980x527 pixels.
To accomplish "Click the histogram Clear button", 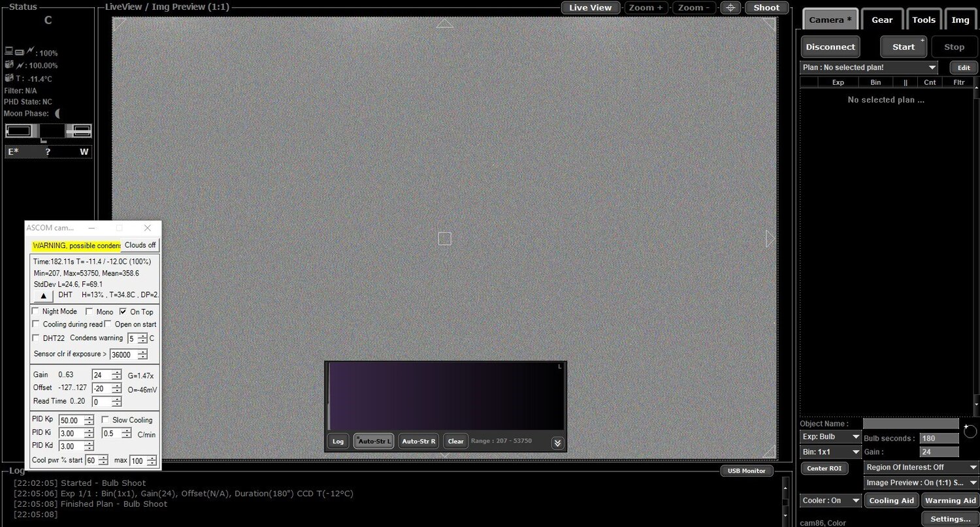I will 455,441.
